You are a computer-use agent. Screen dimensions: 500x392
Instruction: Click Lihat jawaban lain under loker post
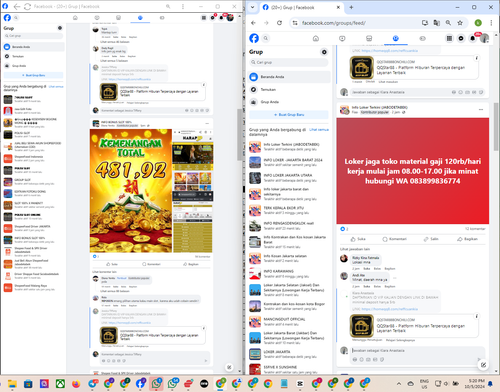pyautogui.click(x=355, y=249)
